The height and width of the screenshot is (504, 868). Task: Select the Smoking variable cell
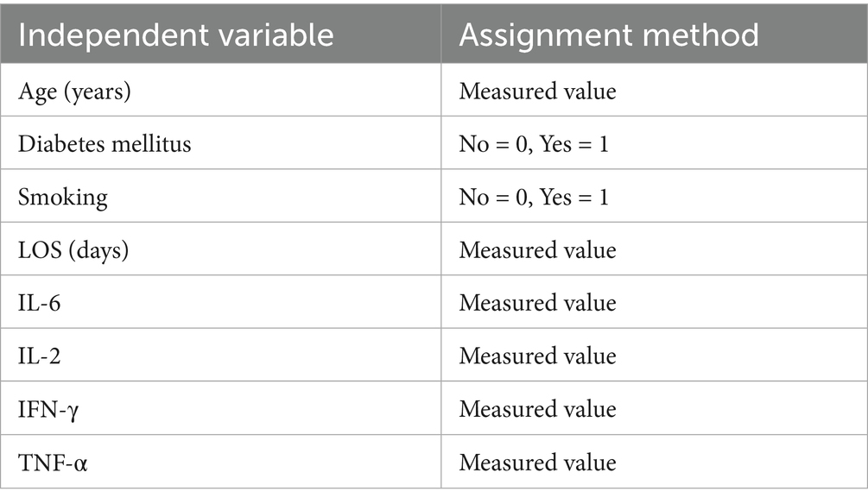click(x=63, y=197)
